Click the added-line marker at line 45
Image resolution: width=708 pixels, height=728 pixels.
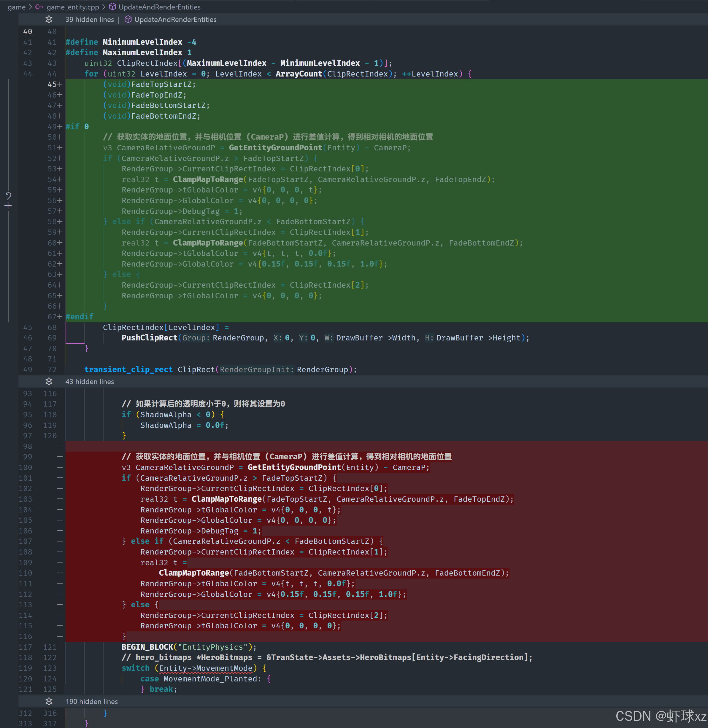click(60, 84)
